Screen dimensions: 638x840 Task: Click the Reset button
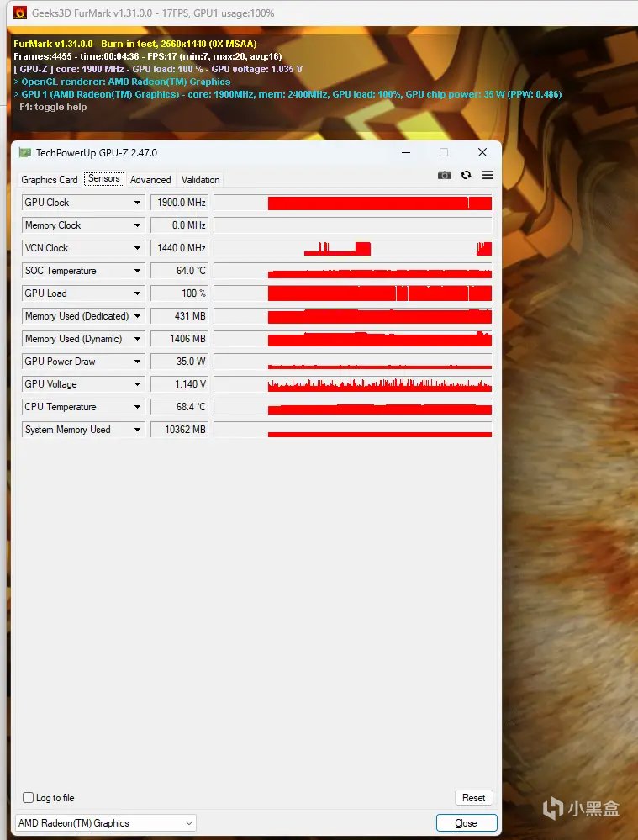point(473,798)
